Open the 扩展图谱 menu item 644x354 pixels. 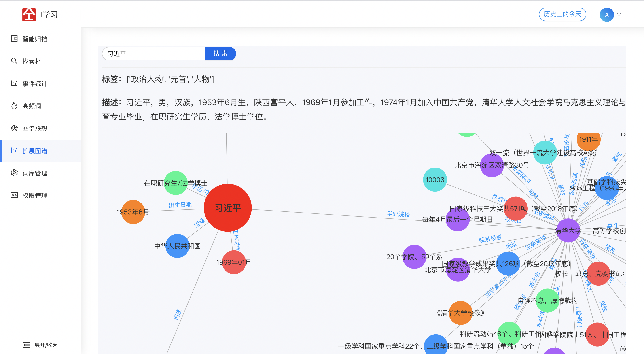(x=35, y=151)
